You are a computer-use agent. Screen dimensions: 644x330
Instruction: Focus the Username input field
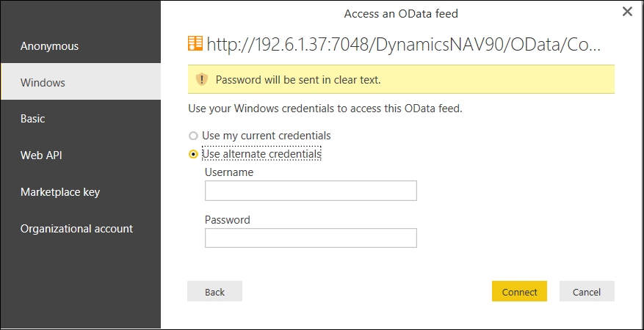coord(311,191)
